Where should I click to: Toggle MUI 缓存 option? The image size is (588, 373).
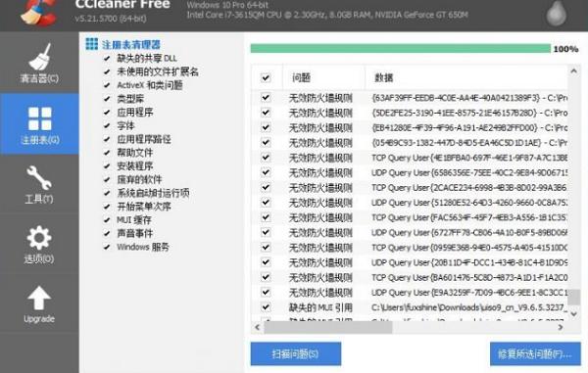[107, 220]
